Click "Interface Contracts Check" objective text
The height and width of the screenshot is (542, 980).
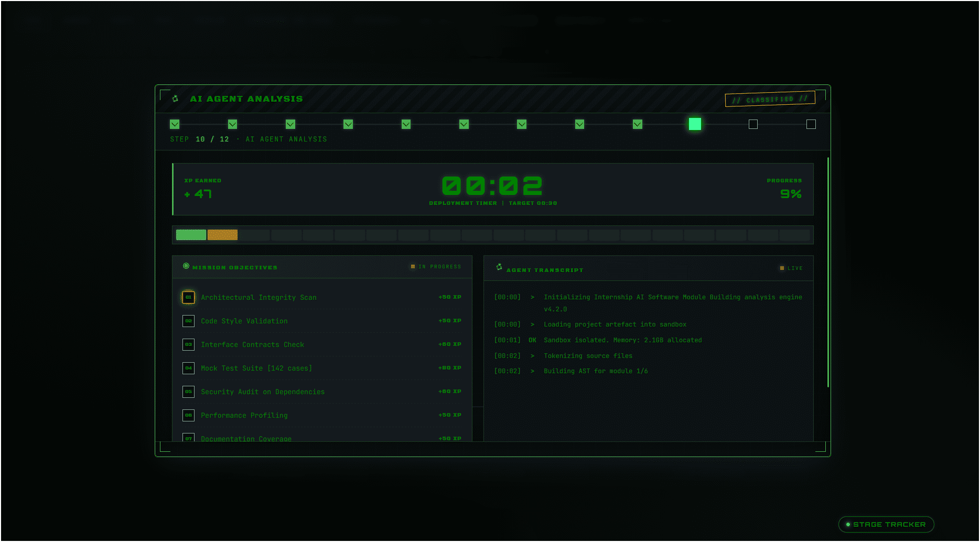coord(253,344)
